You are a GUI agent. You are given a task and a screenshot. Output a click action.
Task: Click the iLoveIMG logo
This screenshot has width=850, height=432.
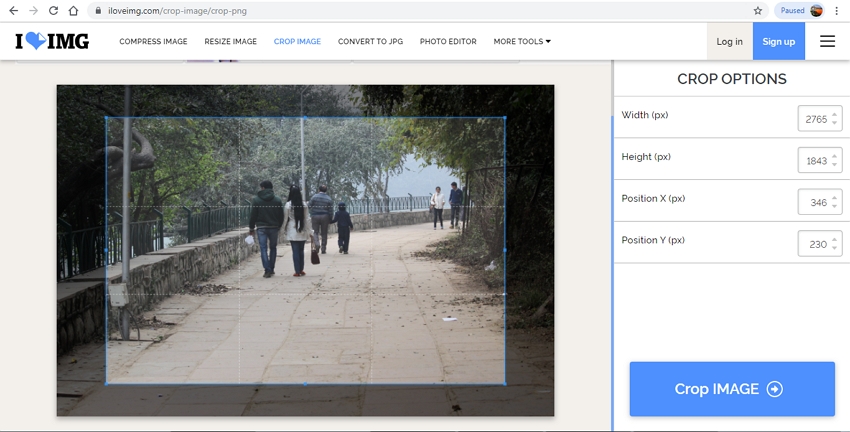(x=51, y=41)
